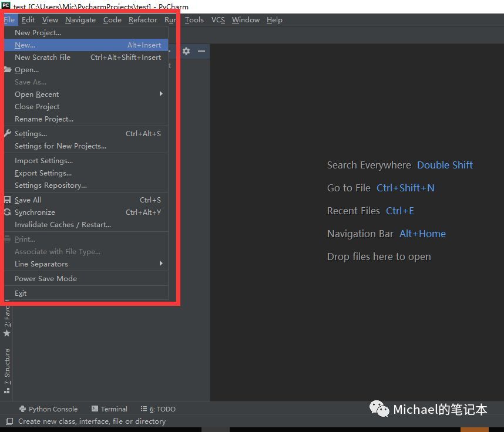Click the TODO list icon in bottom bar
The image size is (504, 432).
pos(143,409)
